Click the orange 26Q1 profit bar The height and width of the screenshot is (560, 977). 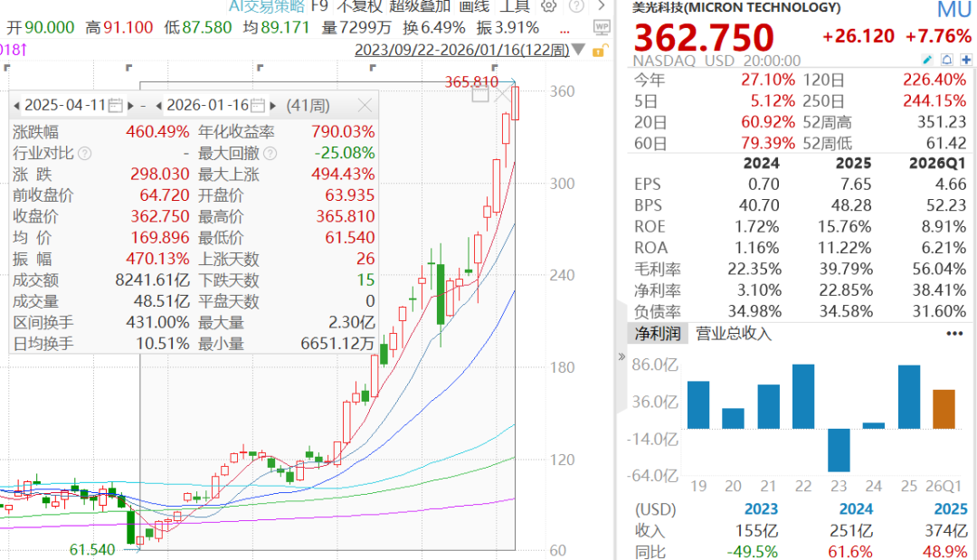pyautogui.click(x=944, y=409)
